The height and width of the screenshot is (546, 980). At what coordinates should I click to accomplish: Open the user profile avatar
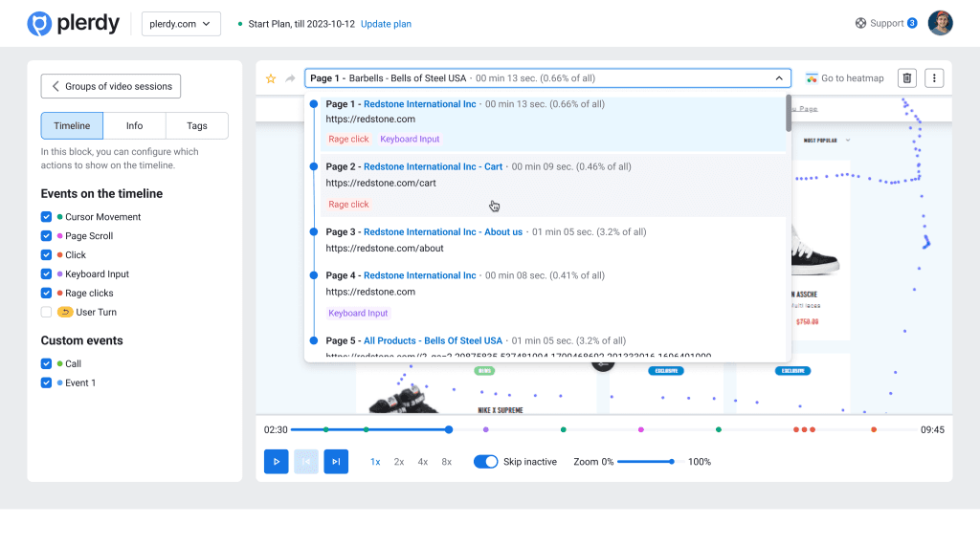pos(940,23)
